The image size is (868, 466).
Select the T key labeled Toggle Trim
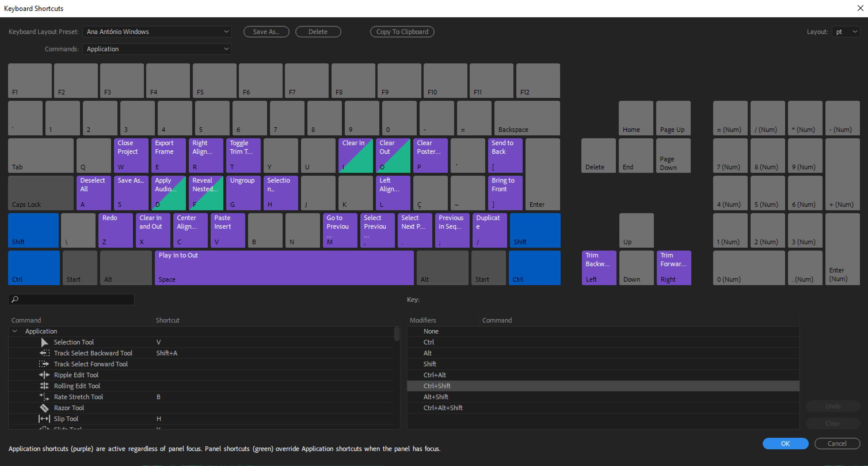click(243, 156)
